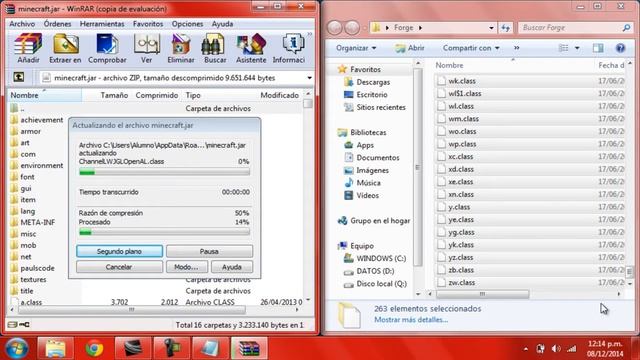640x360 pixels.
Task: Click the up-one-level folder icon in WinRAR
Action: 19,77
